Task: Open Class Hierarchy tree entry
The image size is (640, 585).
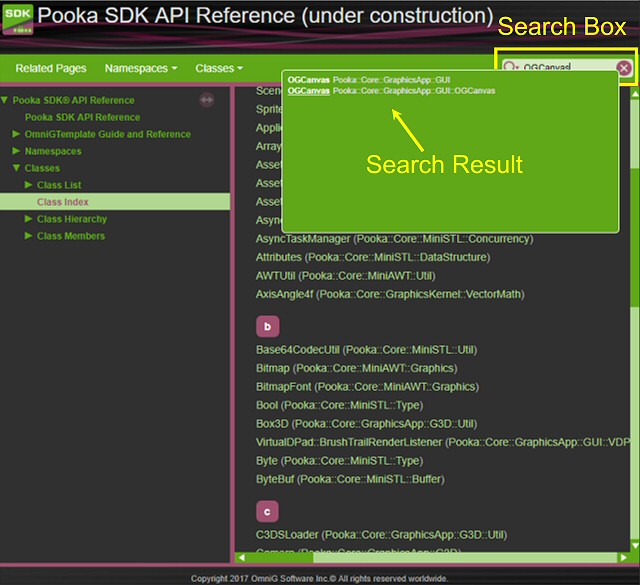Action: coord(72,219)
